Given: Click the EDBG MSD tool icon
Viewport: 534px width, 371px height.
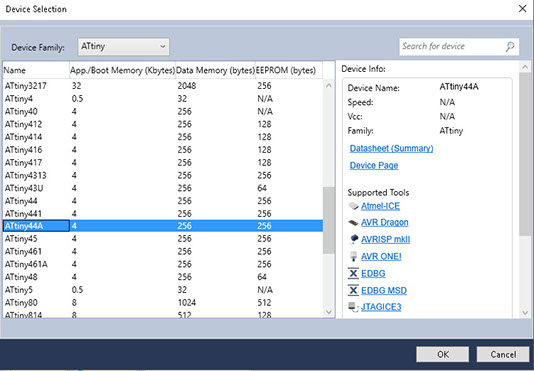Looking at the screenshot, I should (x=353, y=290).
